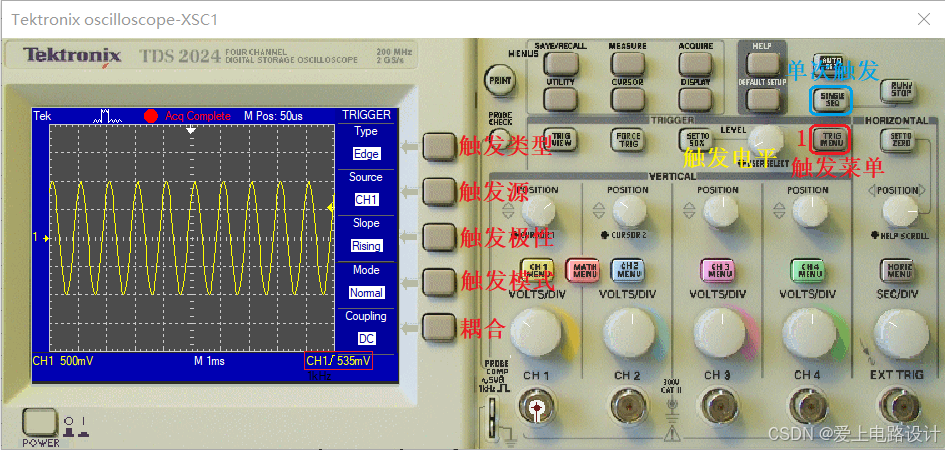Open the CURSOR menu button
This screenshot has width=945, height=450.
click(x=627, y=98)
